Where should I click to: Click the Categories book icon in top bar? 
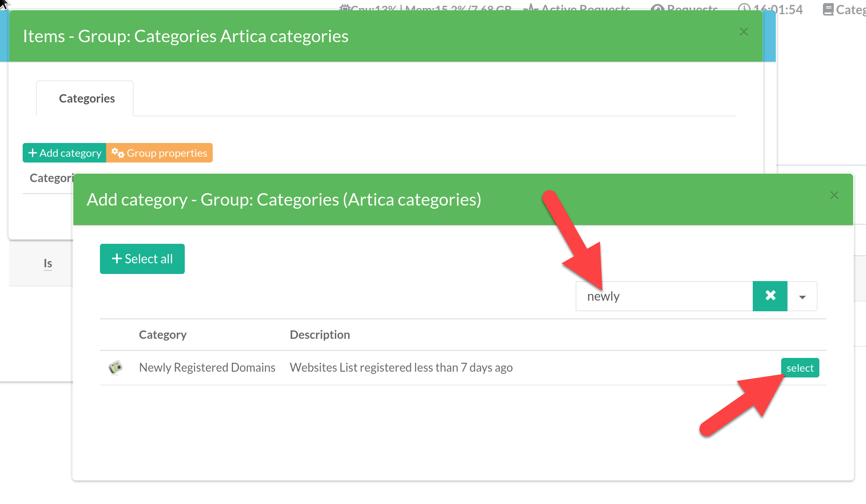(x=828, y=9)
